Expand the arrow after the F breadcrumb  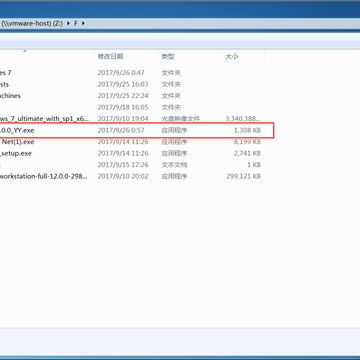pos(83,24)
